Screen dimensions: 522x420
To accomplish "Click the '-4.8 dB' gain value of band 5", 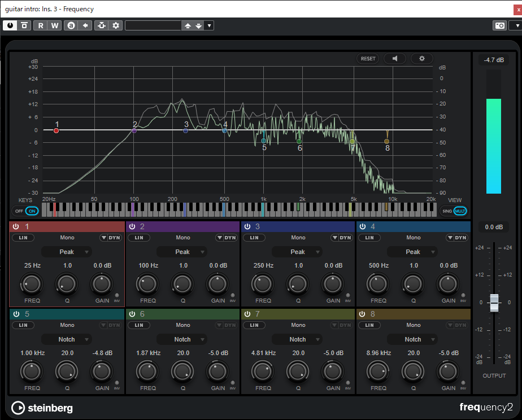I will (103, 353).
